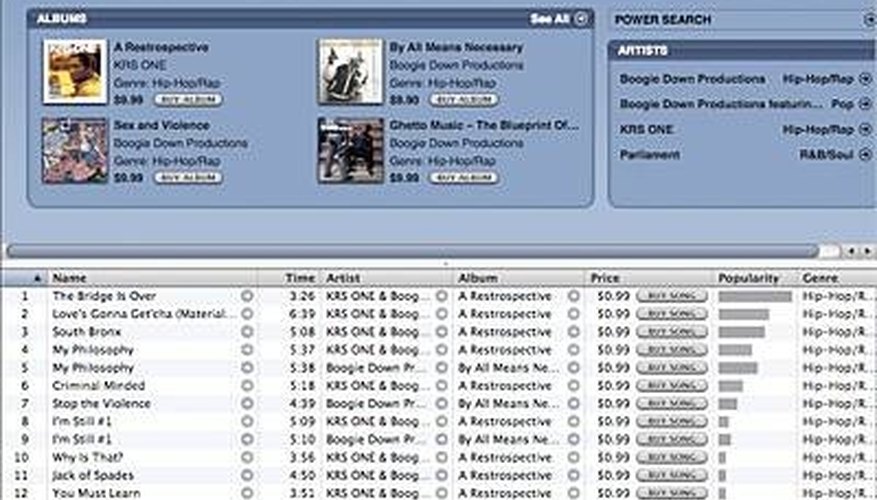Click the left scroll arrow under the albums panel

852,252
